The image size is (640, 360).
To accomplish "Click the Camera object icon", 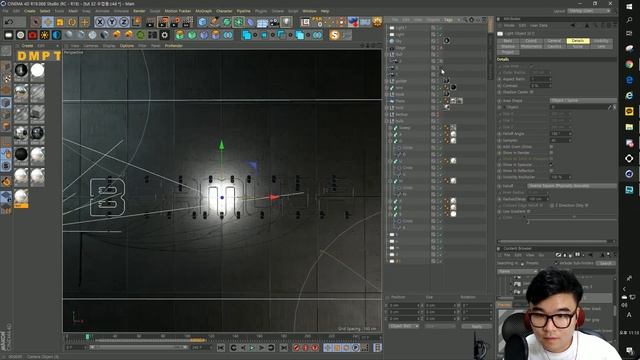I will (x=274, y=22).
